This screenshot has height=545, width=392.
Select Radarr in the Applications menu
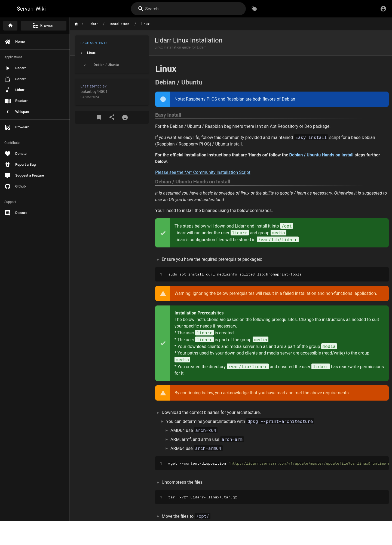tap(20, 68)
